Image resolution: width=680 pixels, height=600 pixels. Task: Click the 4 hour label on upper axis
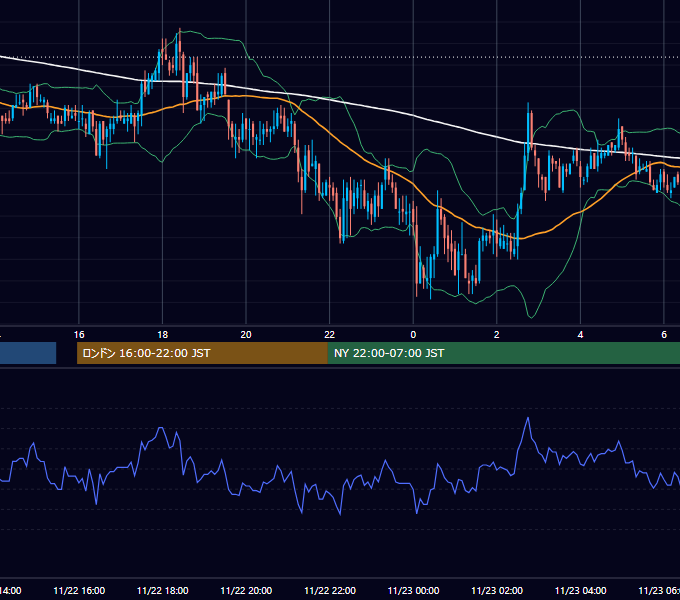tap(580, 335)
